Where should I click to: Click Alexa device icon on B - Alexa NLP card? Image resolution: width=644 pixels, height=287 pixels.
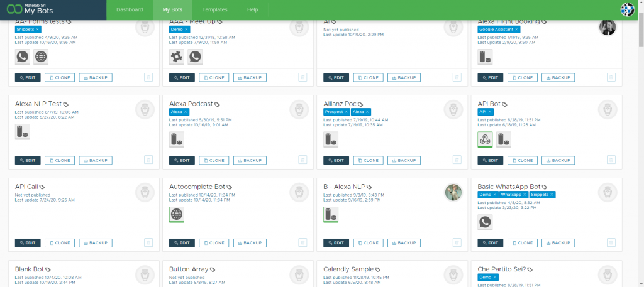331,214
